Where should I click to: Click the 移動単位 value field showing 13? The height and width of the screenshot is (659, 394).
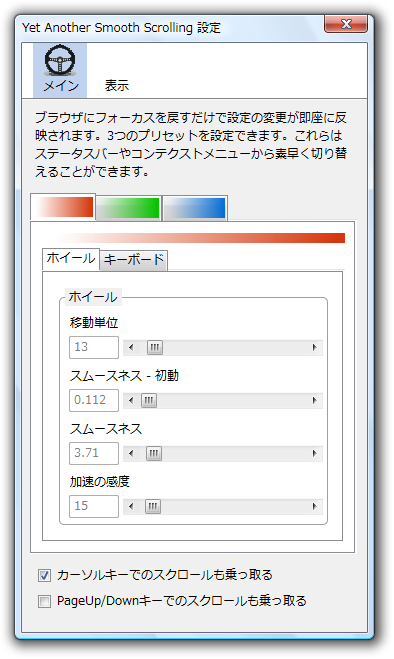[94, 348]
